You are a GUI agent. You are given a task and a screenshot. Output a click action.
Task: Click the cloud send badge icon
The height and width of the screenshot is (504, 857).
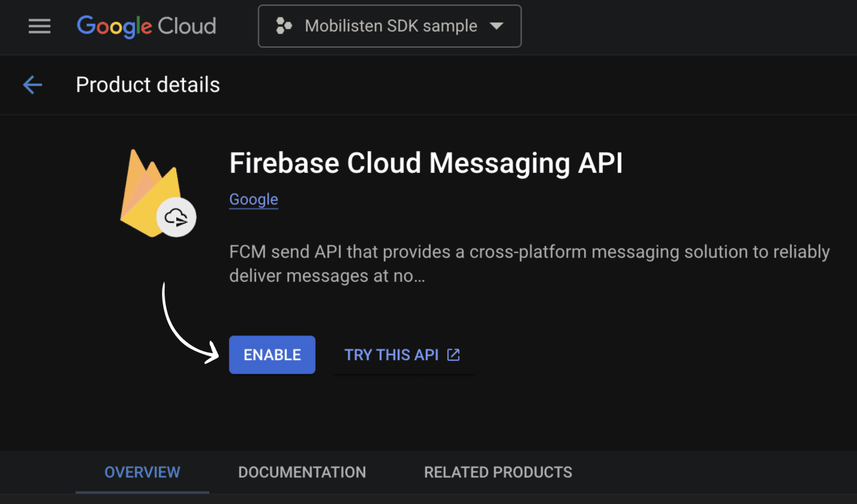click(176, 217)
